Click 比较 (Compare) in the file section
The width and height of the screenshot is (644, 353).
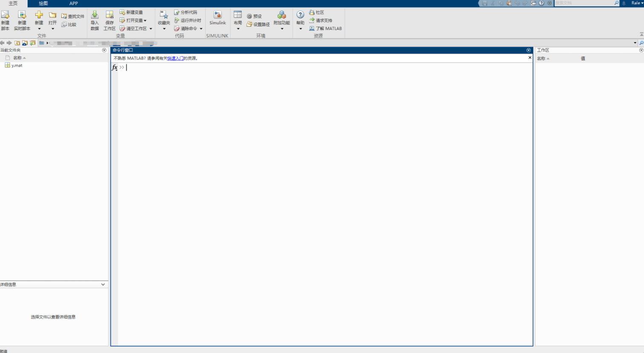69,25
